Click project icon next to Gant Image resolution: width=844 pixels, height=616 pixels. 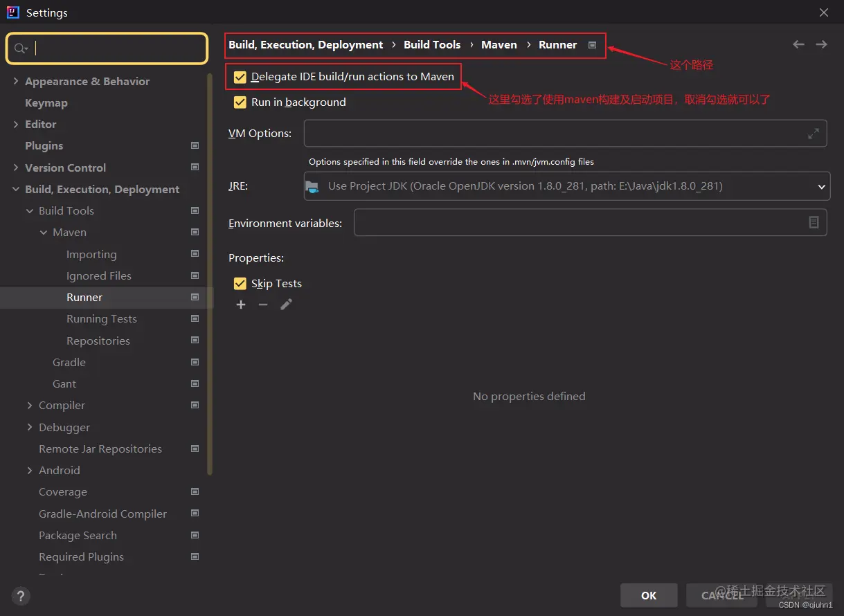pyautogui.click(x=195, y=383)
